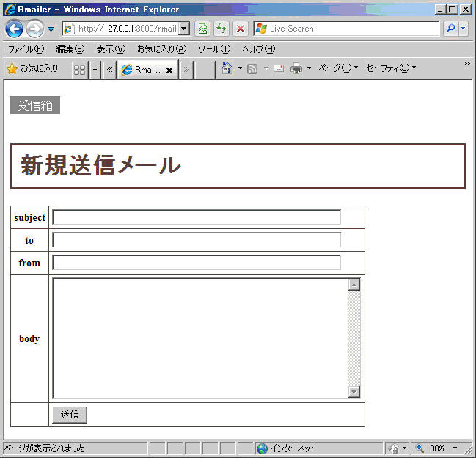
Task: Expand the feeds dropdown arrow
Action: pyautogui.click(x=266, y=68)
